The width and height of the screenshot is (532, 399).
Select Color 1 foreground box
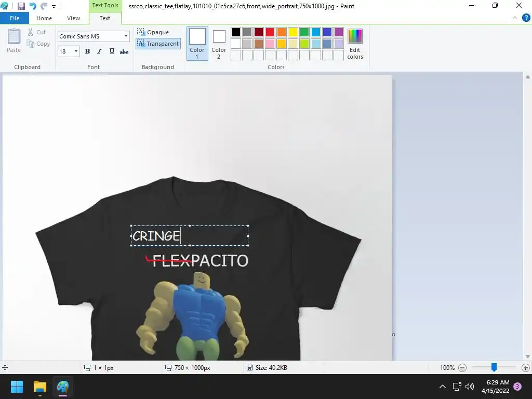click(197, 44)
